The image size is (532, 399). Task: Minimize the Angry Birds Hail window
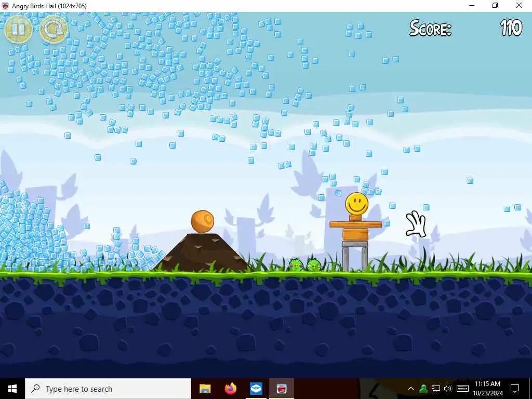tap(472, 6)
